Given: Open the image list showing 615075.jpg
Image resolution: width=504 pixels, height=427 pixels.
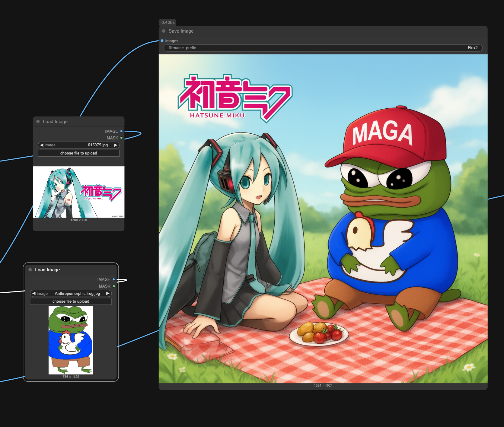Looking at the screenshot, I should [78, 145].
